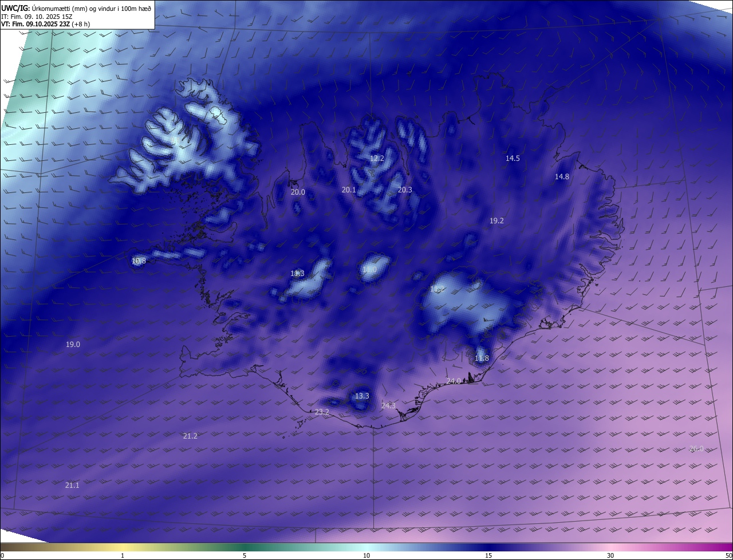Select the 21.2 value label over the ocean
733x560 pixels.
tap(190, 436)
